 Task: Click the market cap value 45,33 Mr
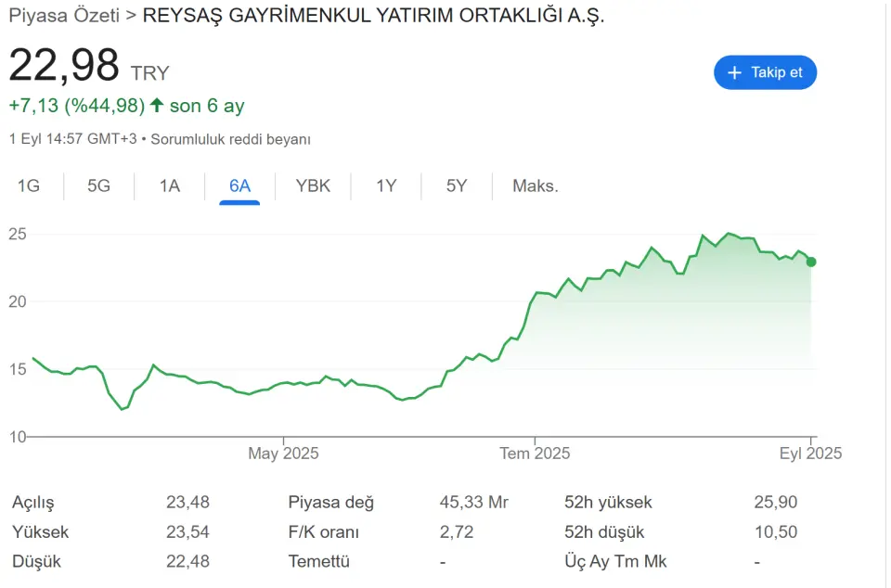[x=474, y=502]
